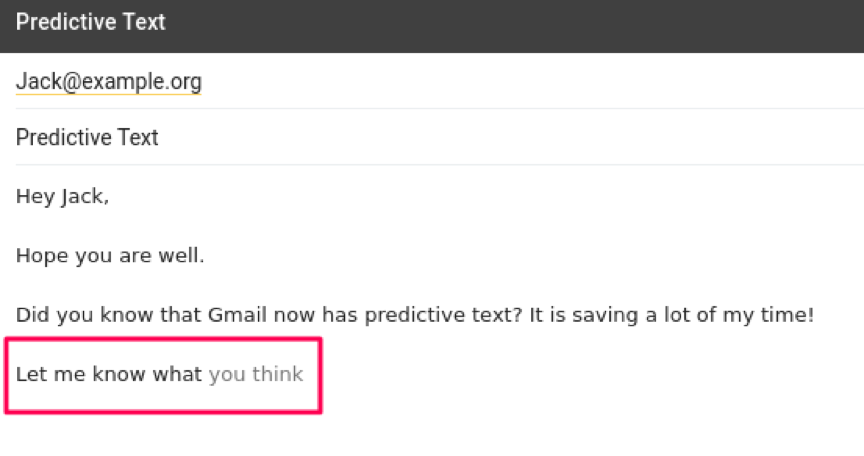Select the Jack@example.org recipient address
The width and height of the screenshot is (864, 456).
[x=108, y=82]
